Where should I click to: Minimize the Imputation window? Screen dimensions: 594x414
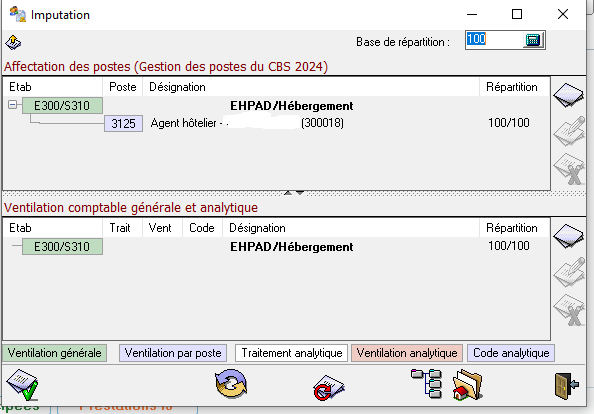click(472, 14)
